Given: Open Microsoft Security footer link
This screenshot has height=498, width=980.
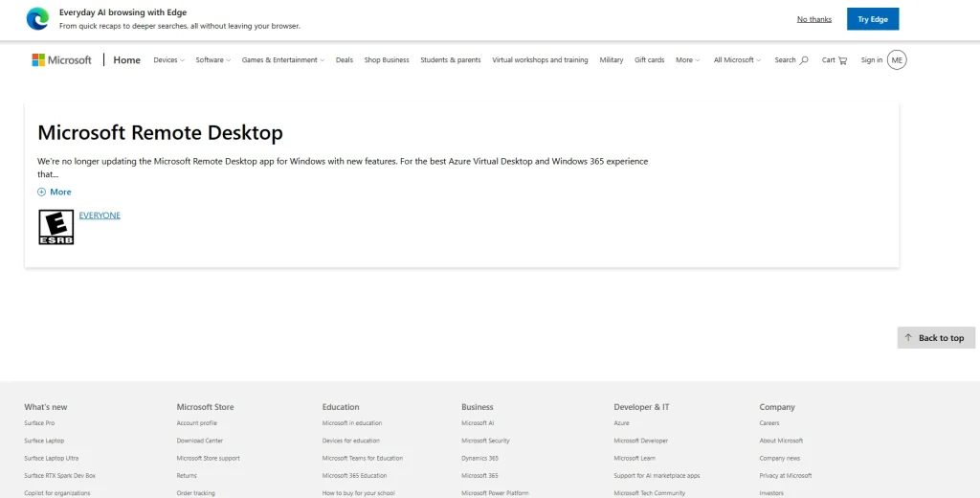Looking at the screenshot, I should tap(485, 441).
